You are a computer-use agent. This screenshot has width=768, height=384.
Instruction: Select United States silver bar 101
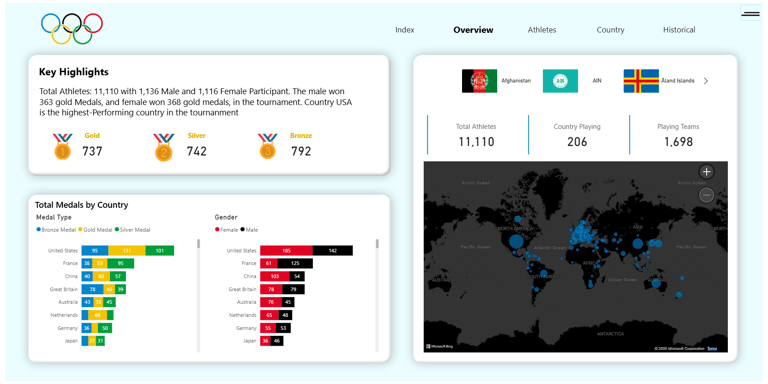[x=160, y=251]
